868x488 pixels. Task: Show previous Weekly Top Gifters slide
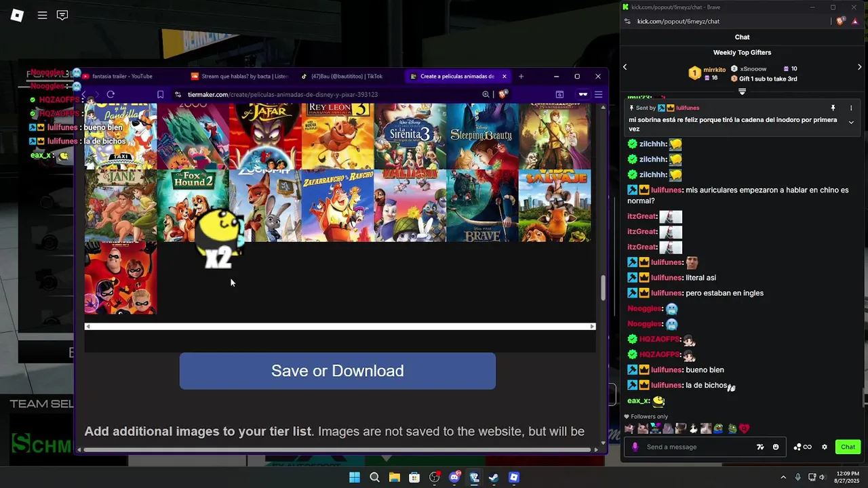(625, 67)
